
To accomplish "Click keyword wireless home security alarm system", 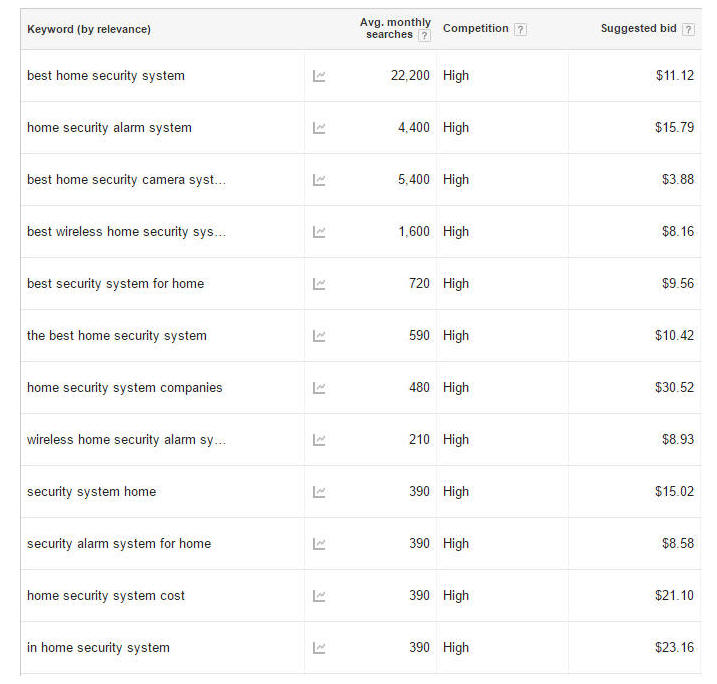I will pyautogui.click(x=126, y=440).
